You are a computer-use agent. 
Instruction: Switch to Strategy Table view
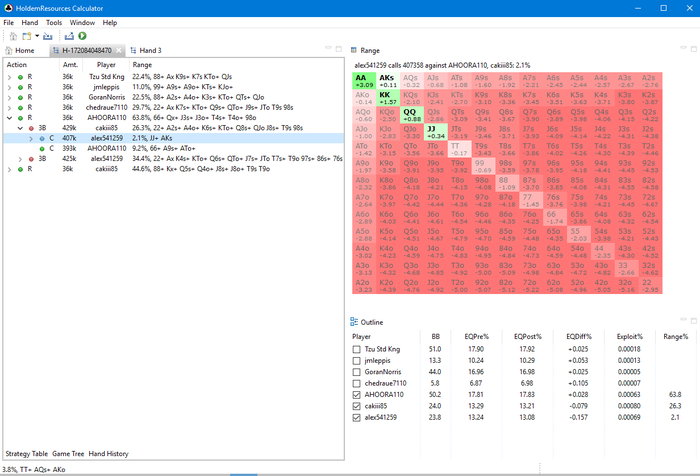pyautogui.click(x=27, y=454)
